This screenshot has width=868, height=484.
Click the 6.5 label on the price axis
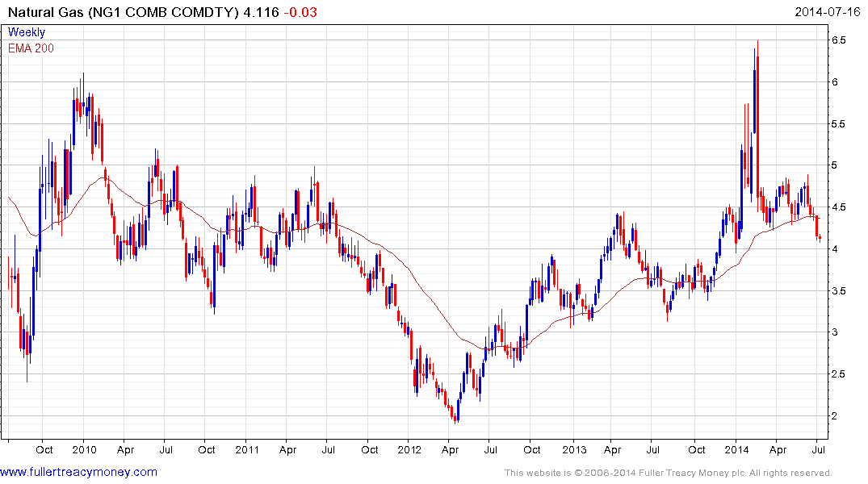coord(838,40)
